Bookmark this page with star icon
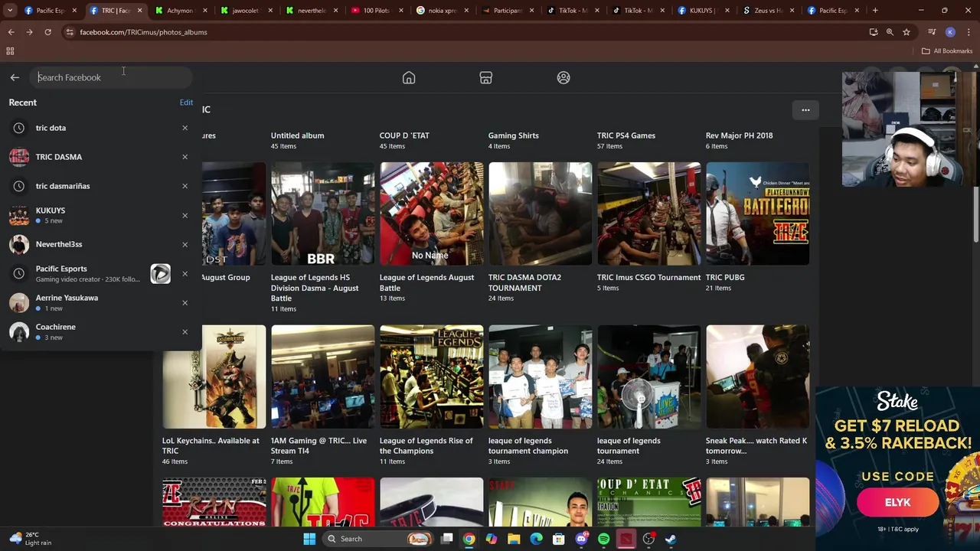Screen dimensions: 980x551 [x=906, y=32]
